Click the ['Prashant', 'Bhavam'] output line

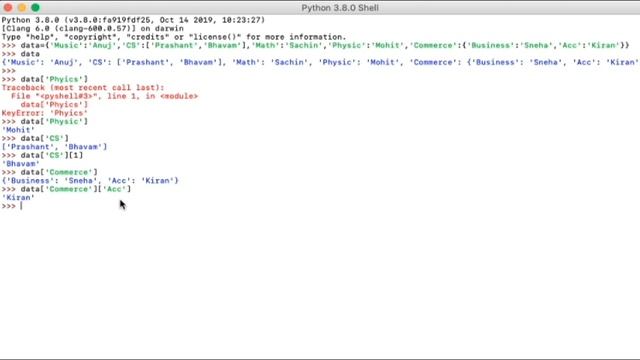click(54, 147)
